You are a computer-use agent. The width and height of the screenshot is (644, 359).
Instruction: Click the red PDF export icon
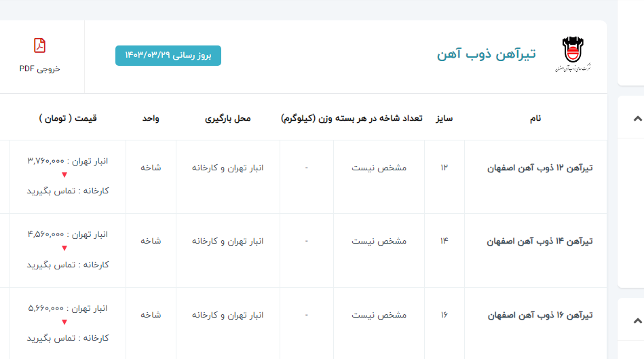pos(39,46)
